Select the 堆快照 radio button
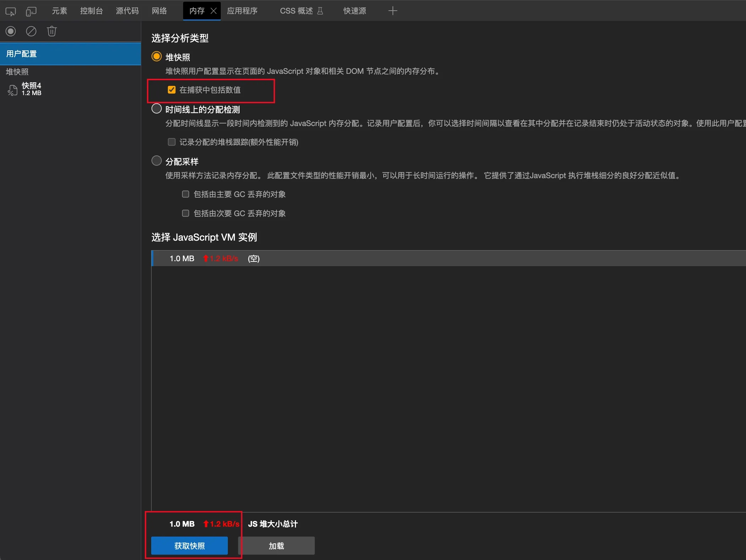The height and width of the screenshot is (560, 746). [157, 56]
